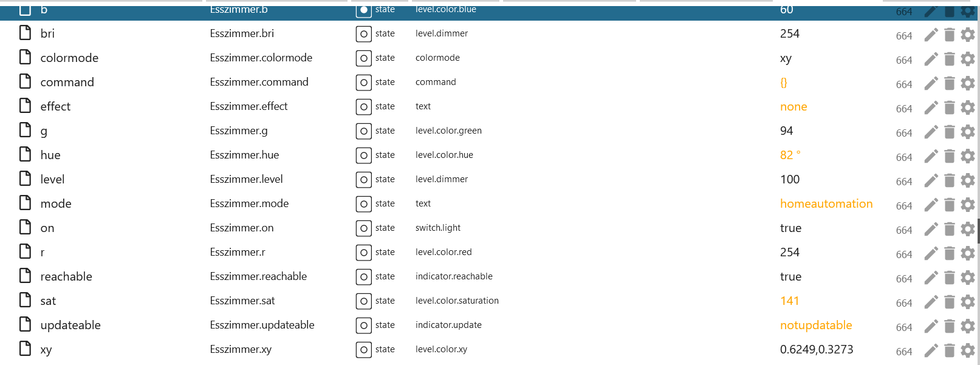This screenshot has width=980, height=365.
Task: Edit the level value 100
Action: coord(790,179)
